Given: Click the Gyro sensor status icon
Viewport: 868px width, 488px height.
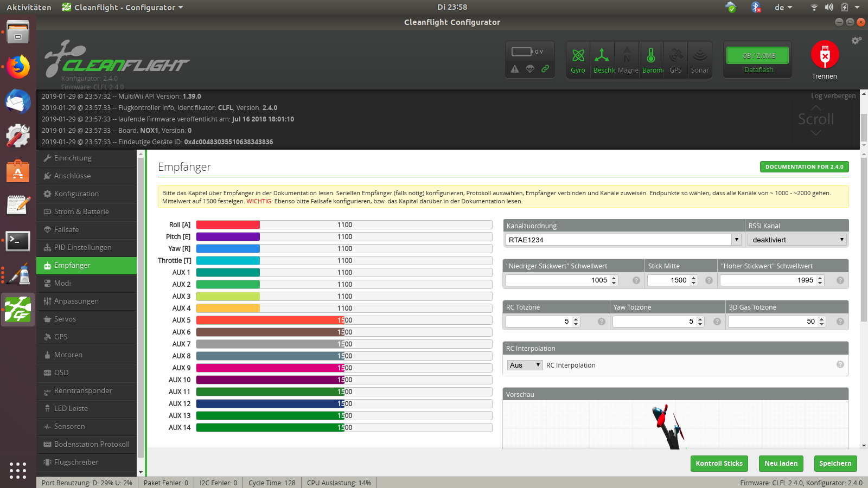Looking at the screenshot, I should [x=578, y=59].
